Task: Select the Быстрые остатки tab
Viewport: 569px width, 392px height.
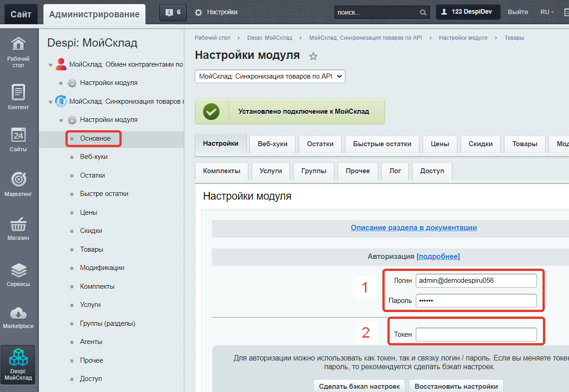Action: pos(382,144)
